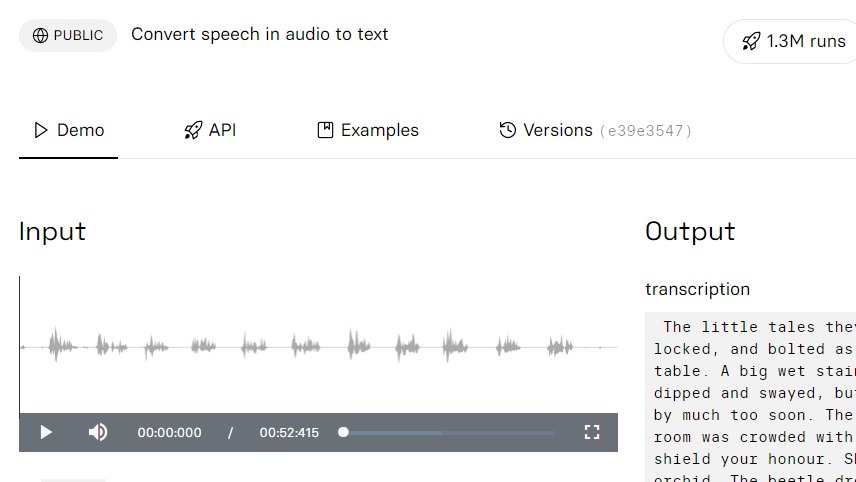Click the 'Convert speech in audio to text' description

pos(260,34)
